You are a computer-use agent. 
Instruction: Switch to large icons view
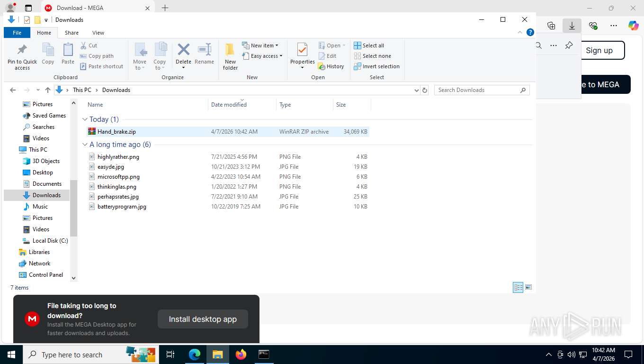pyautogui.click(x=528, y=287)
